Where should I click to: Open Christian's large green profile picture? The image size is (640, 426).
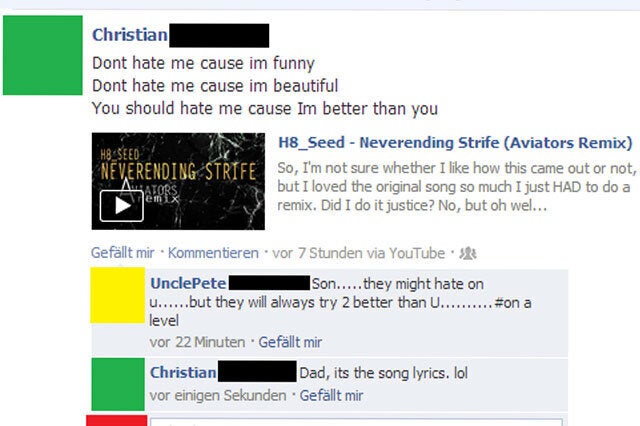click(x=42, y=55)
